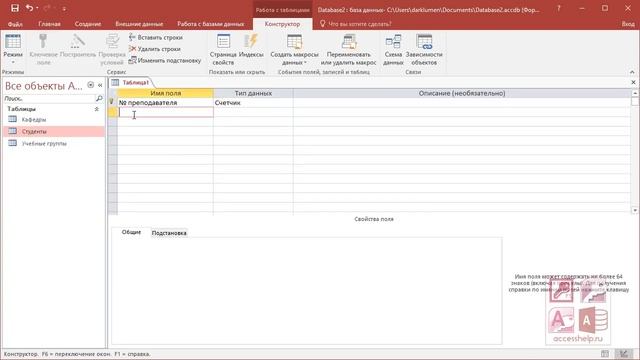Click the Save icon in quick access toolbar
The height and width of the screenshot is (360, 640).
click(15, 8)
